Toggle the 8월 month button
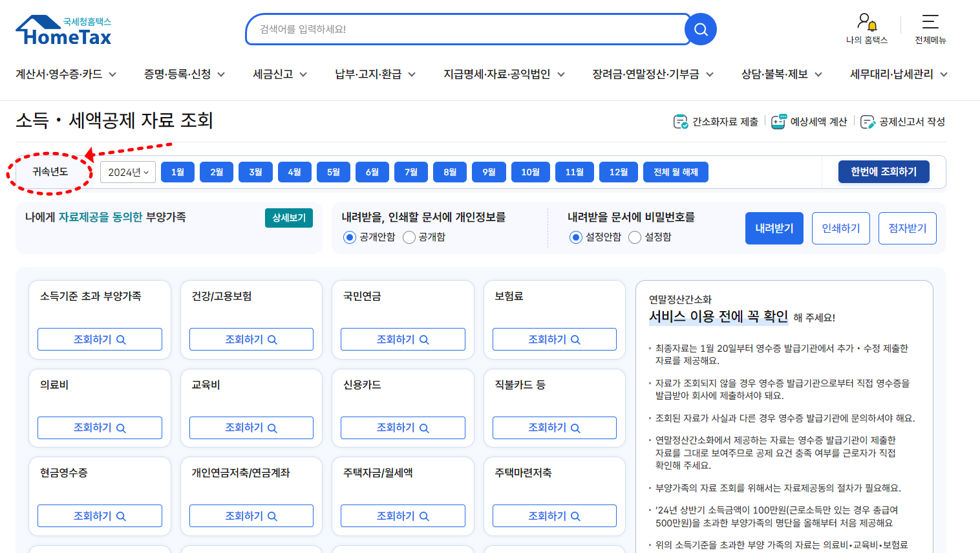The width and height of the screenshot is (980, 553). [450, 172]
